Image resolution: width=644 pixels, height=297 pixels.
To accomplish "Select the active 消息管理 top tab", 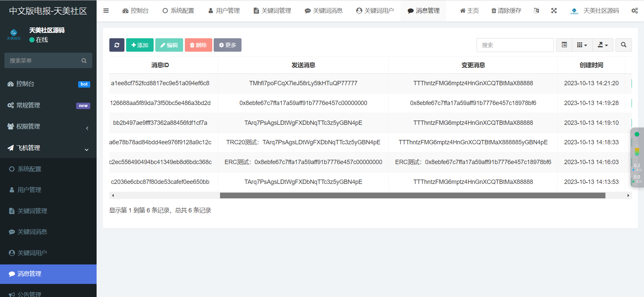I will point(423,11).
